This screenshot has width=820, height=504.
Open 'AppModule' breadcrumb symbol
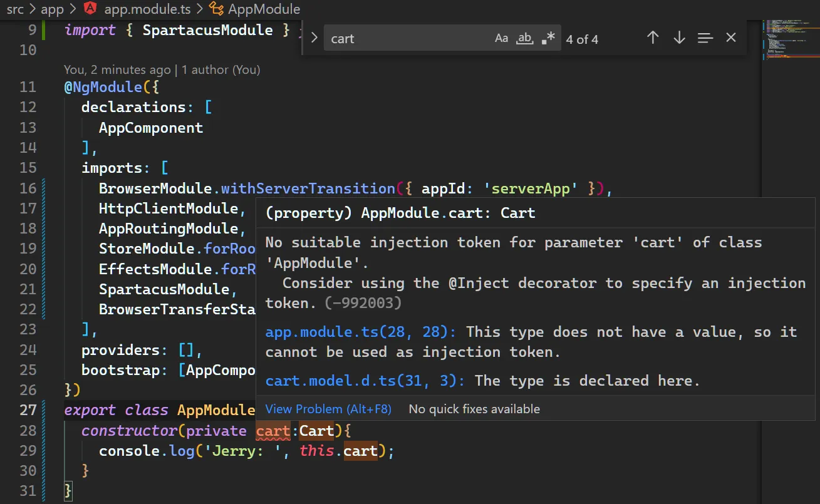(264, 9)
